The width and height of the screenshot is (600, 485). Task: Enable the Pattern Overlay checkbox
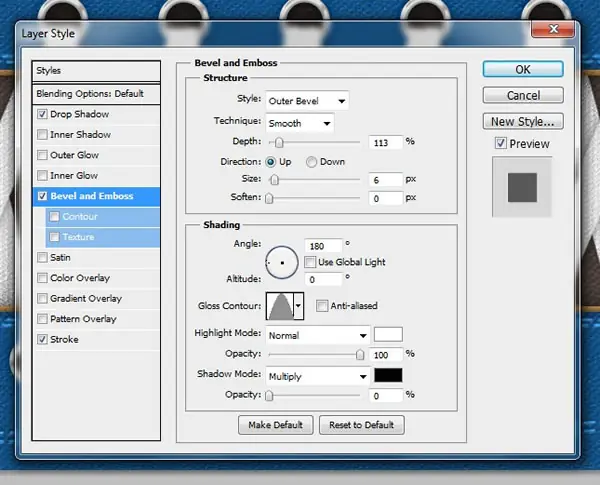42,319
